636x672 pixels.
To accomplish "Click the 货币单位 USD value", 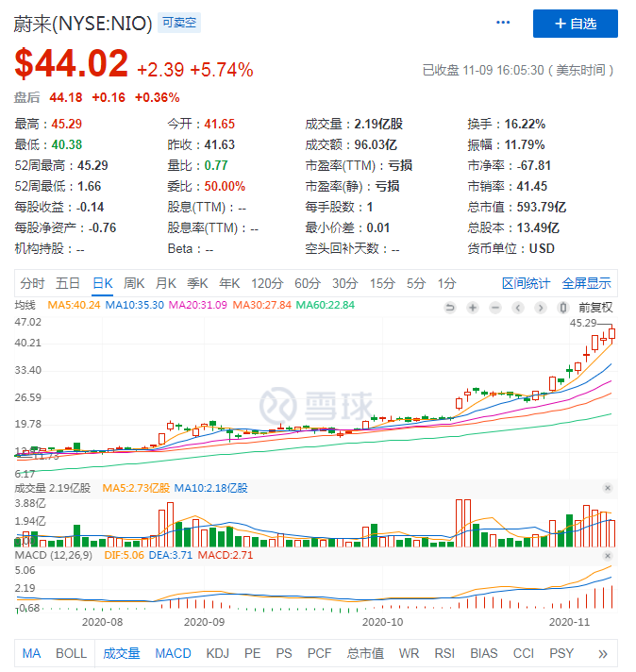I will (x=542, y=248).
